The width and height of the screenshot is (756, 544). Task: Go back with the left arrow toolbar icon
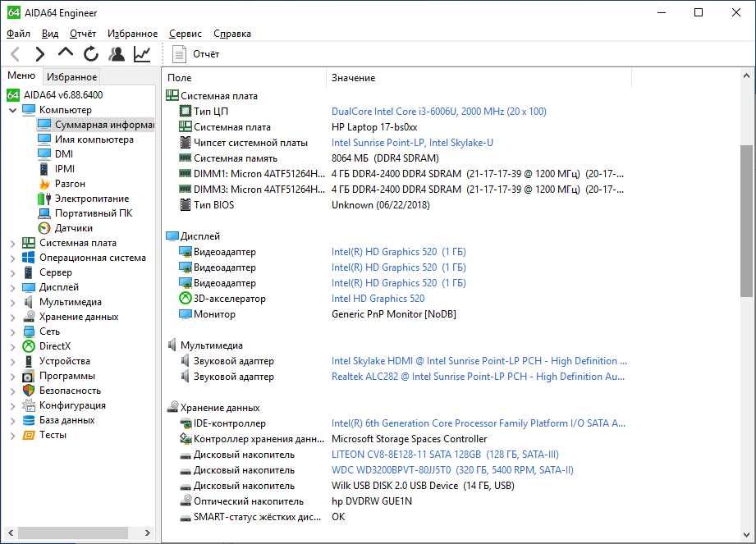click(x=16, y=54)
